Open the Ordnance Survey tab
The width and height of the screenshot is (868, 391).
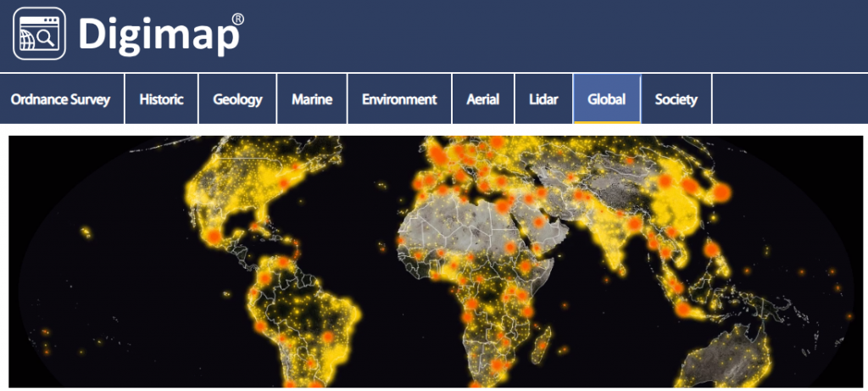[x=61, y=99]
